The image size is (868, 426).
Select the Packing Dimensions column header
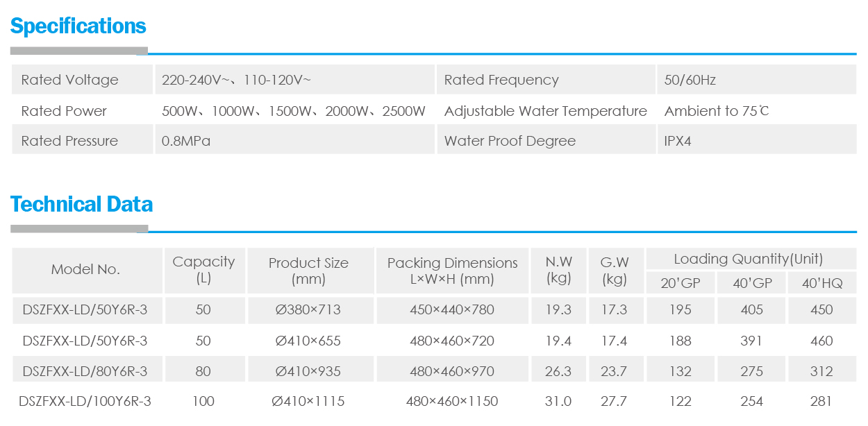tap(452, 271)
